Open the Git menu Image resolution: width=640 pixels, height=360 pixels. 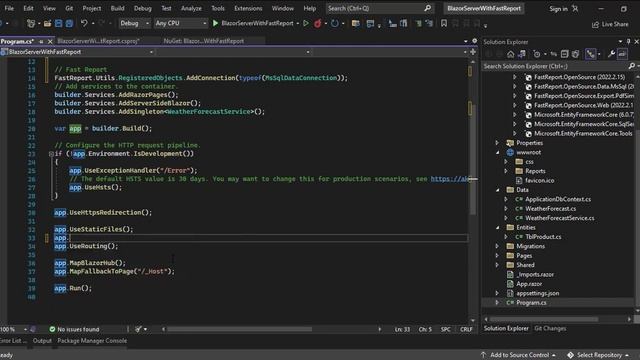(x=69, y=8)
